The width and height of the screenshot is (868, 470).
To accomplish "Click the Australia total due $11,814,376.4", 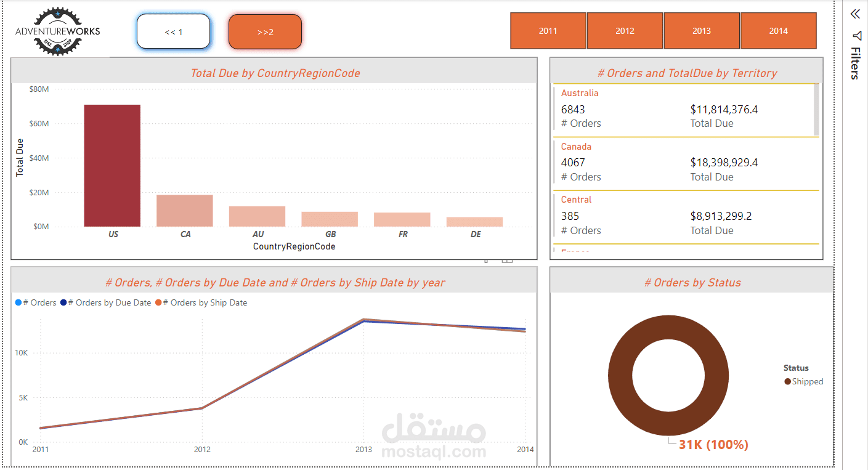I will click(724, 110).
